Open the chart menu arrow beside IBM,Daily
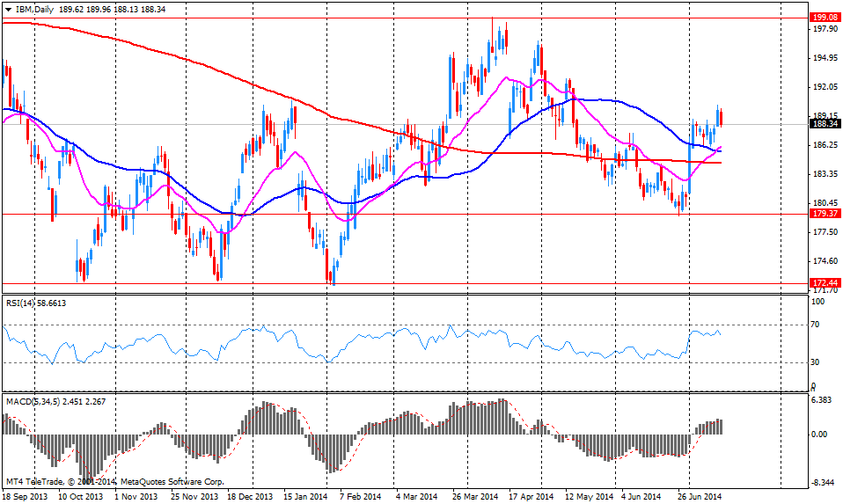 9,10
